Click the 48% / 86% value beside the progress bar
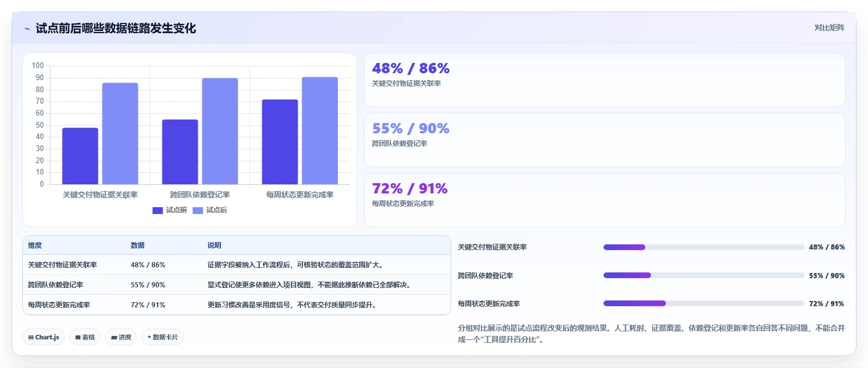This screenshot has height=368, width=868. [827, 247]
